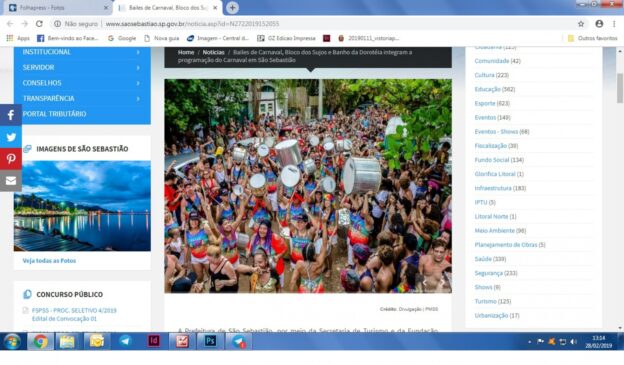Bookmark this page with star icon
This screenshot has width=624, height=365.
pyautogui.click(x=581, y=24)
